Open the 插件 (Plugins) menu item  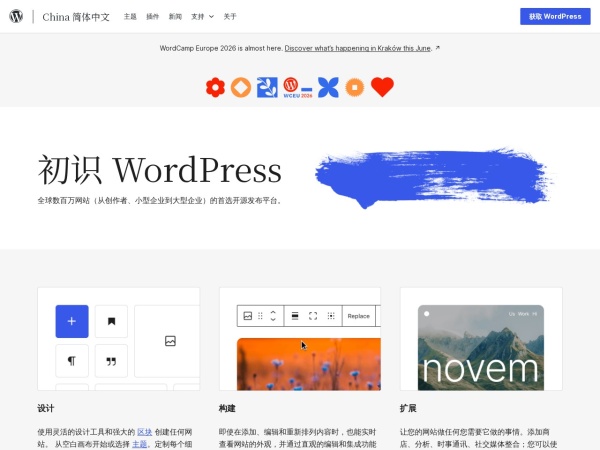tap(153, 16)
